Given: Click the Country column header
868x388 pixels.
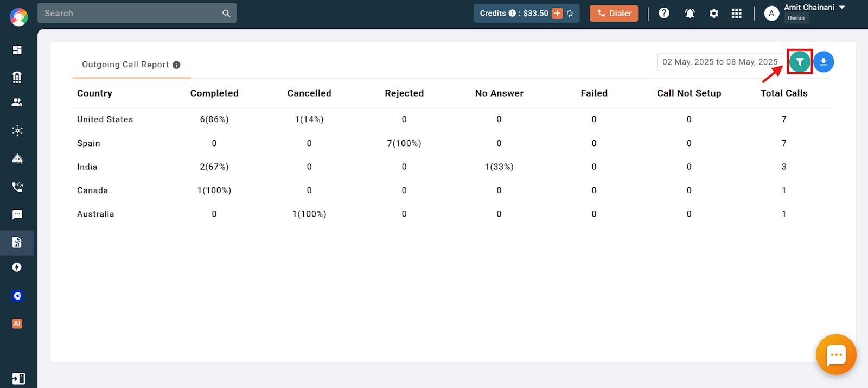Looking at the screenshot, I should (x=94, y=93).
